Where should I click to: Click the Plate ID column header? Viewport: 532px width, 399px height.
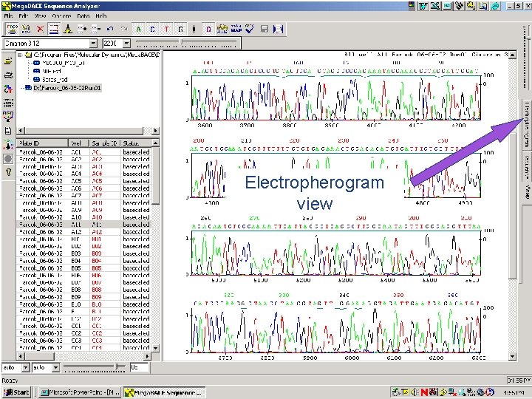[x=42, y=143]
